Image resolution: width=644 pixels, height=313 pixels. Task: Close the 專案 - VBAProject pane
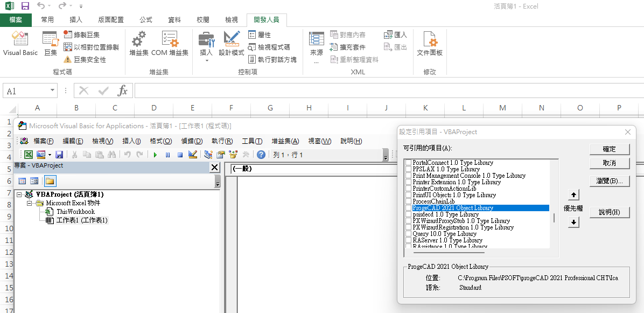214,167
